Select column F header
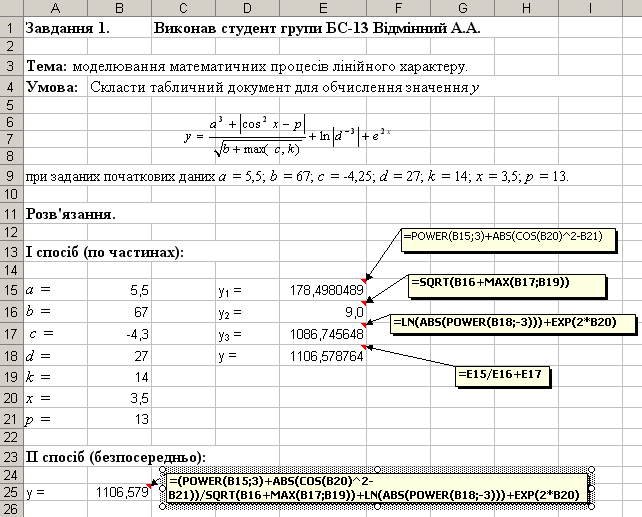The image size is (642, 517). pyautogui.click(x=398, y=8)
